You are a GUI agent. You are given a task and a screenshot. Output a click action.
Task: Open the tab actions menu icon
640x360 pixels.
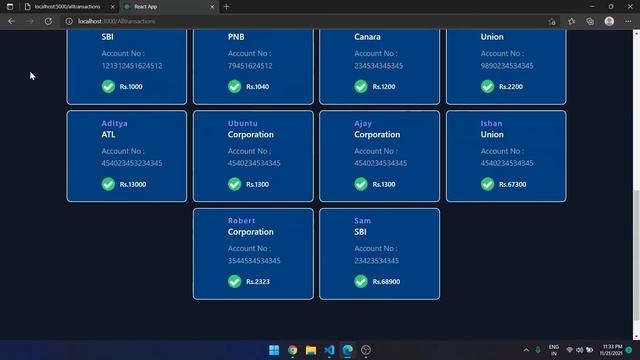click(10, 7)
